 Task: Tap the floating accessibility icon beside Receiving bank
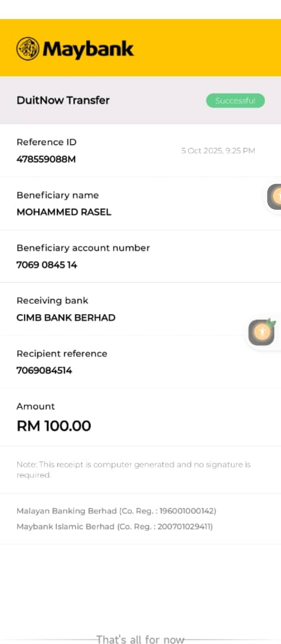coord(262,332)
